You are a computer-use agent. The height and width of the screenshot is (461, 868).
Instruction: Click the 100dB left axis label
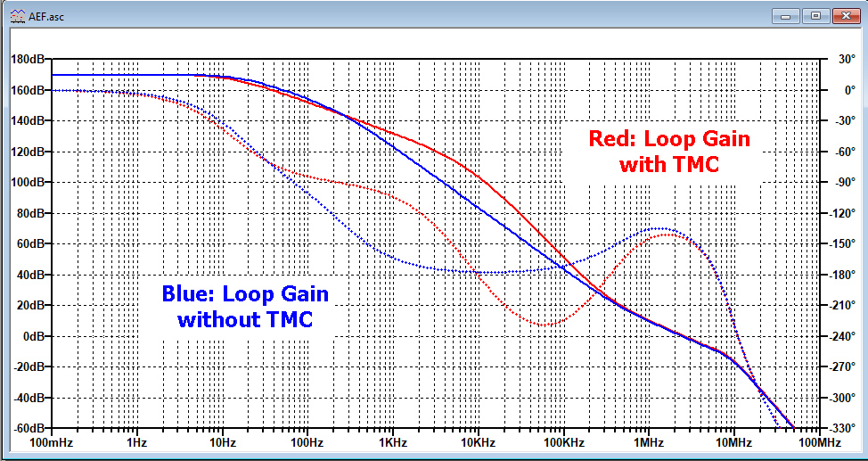pos(27,182)
